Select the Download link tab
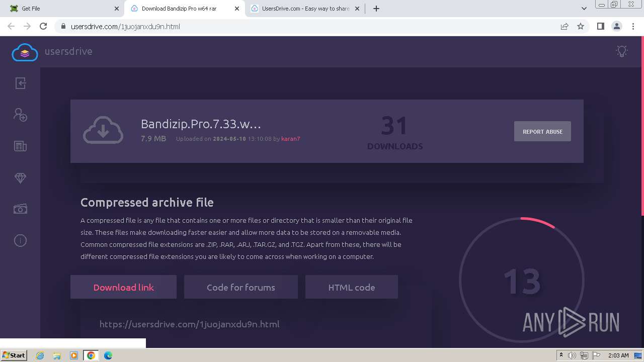This screenshot has height=362, width=644. (x=123, y=287)
